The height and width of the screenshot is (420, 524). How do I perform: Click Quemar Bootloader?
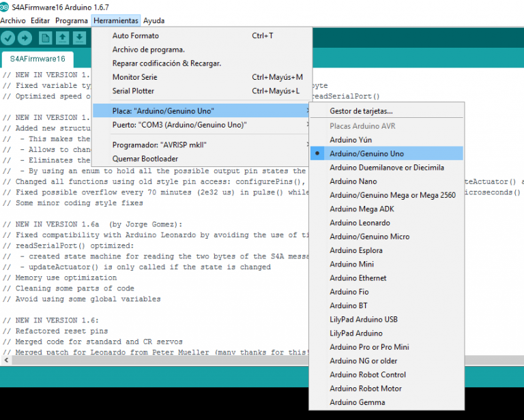click(145, 159)
